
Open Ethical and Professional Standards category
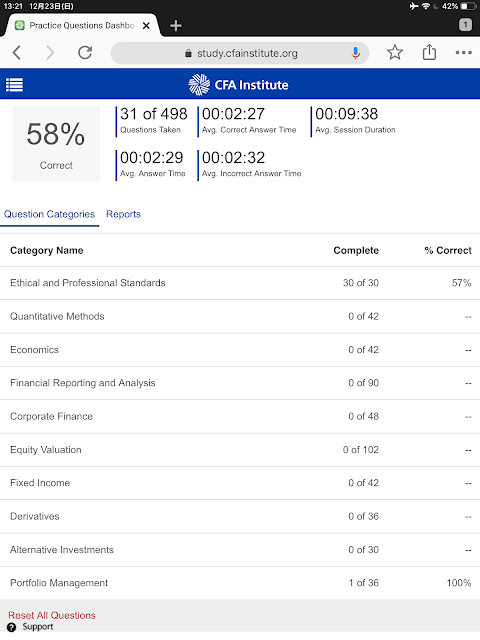pos(240,283)
